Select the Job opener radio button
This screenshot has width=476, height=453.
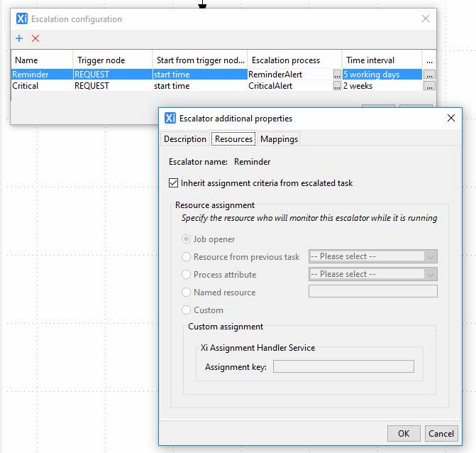pos(187,239)
